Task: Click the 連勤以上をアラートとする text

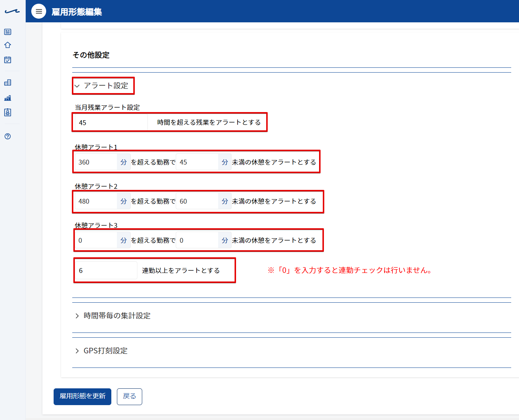Action: tap(181, 270)
